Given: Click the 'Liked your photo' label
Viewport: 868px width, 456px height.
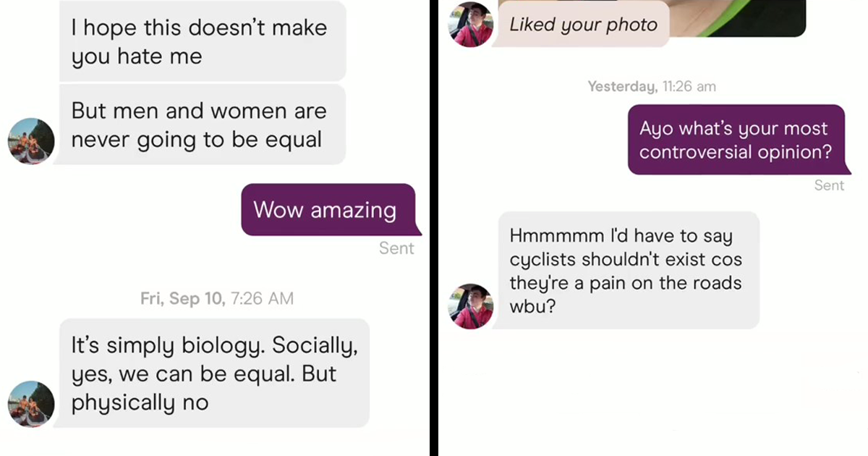Looking at the screenshot, I should [583, 25].
